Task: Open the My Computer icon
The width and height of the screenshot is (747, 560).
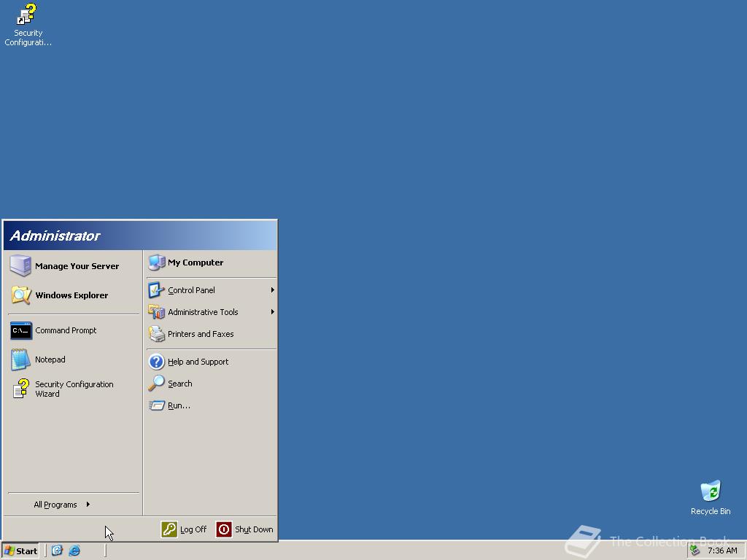Action: pos(156,262)
